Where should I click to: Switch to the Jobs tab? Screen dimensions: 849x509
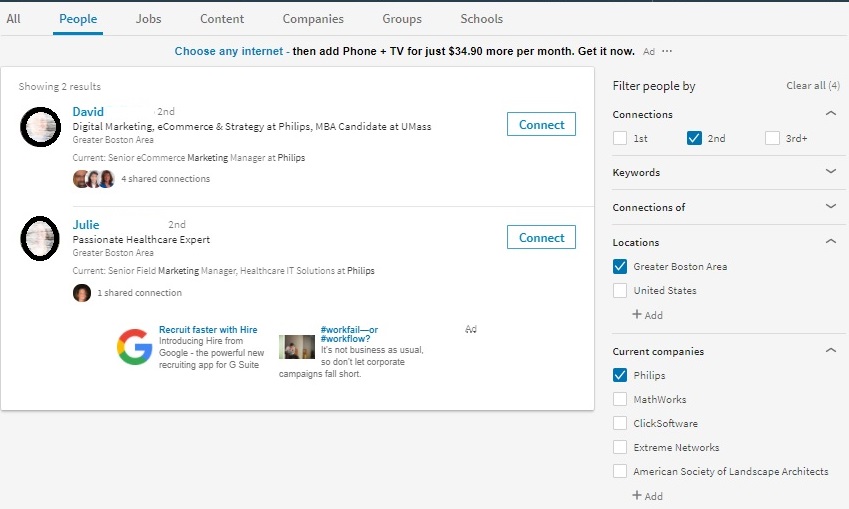pos(148,19)
